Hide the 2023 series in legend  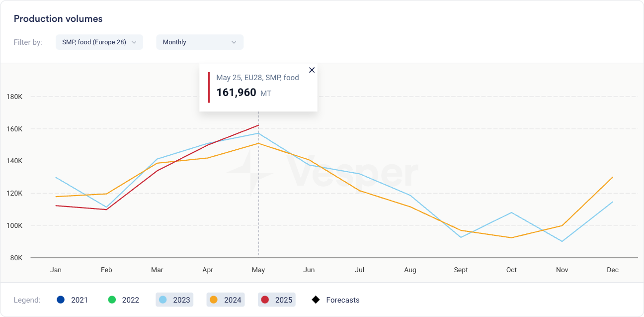point(174,300)
